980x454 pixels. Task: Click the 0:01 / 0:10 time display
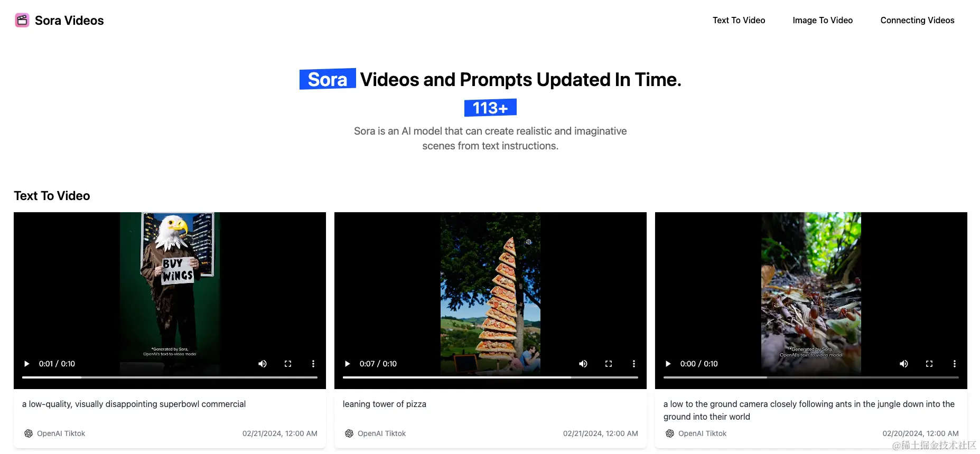point(57,364)
